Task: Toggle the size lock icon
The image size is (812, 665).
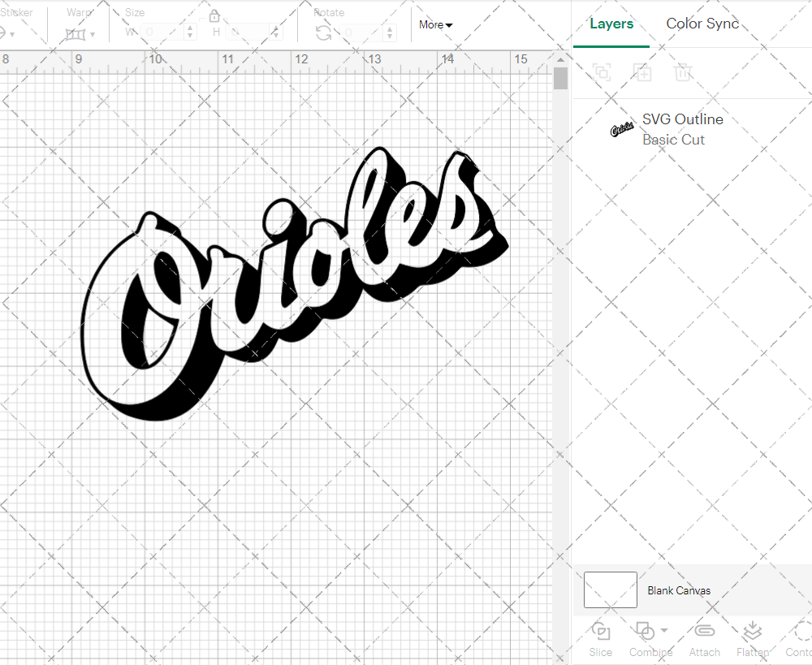Action: (x=214, y=15)
